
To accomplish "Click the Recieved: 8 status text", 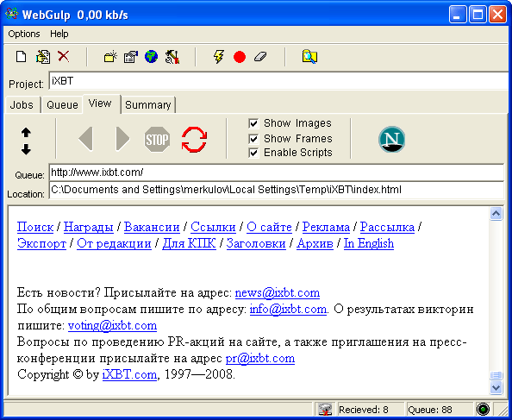I will click(x=364, y=410).
